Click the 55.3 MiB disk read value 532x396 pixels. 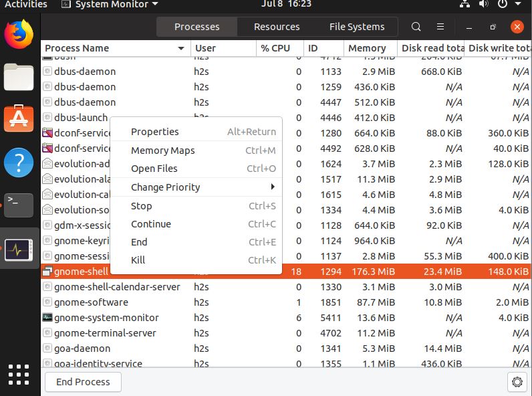click(x=442, y=256)
